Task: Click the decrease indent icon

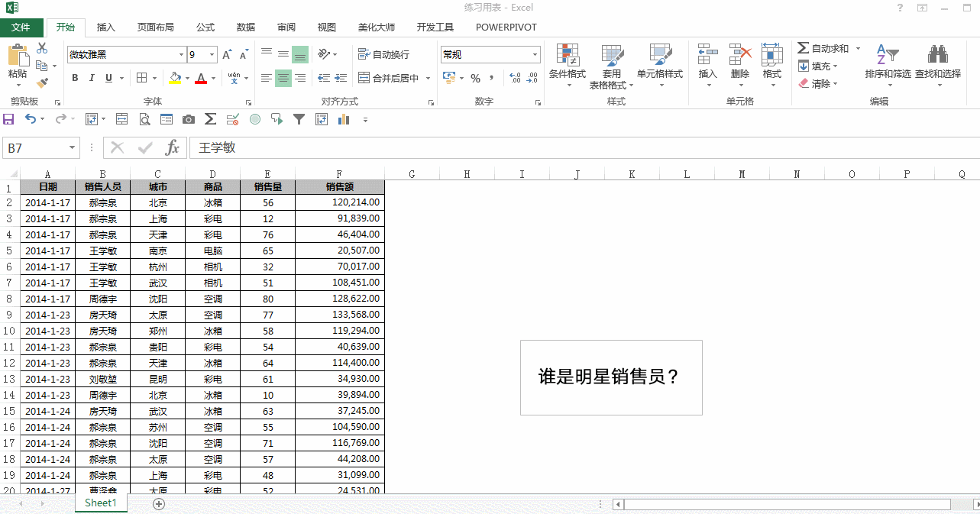Action: click(324, 78)
